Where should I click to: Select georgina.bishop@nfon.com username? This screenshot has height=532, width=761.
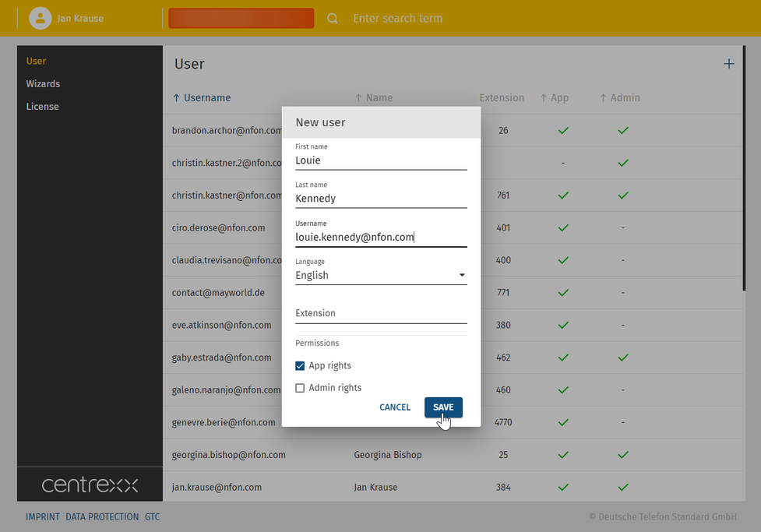point(228,455)
